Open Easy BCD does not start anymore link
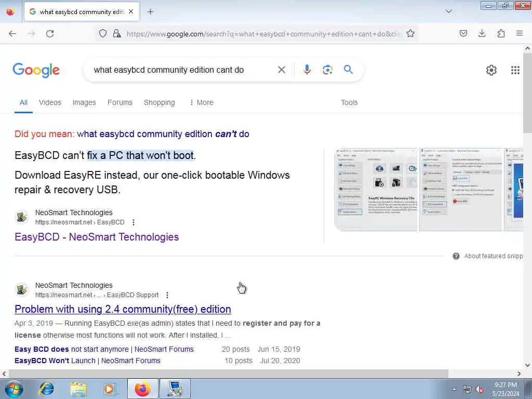This screenshot has width=532, height=399. click(x=104, y=349)
